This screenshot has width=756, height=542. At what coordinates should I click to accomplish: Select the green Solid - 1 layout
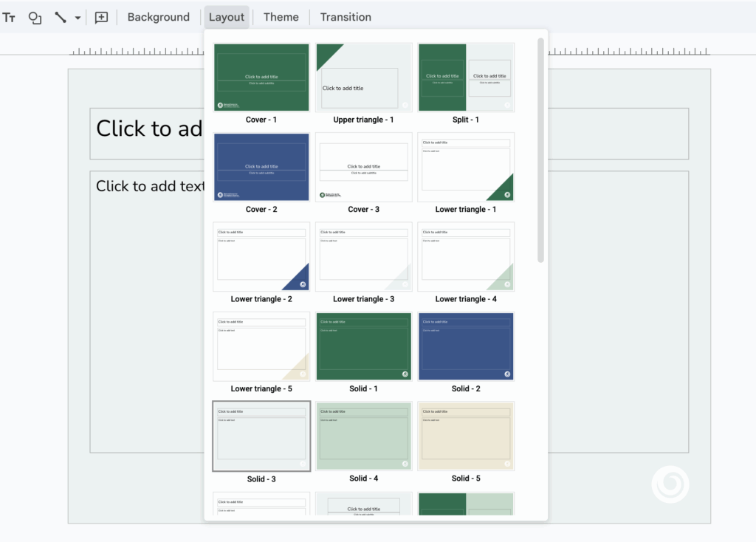click(363, 346)
